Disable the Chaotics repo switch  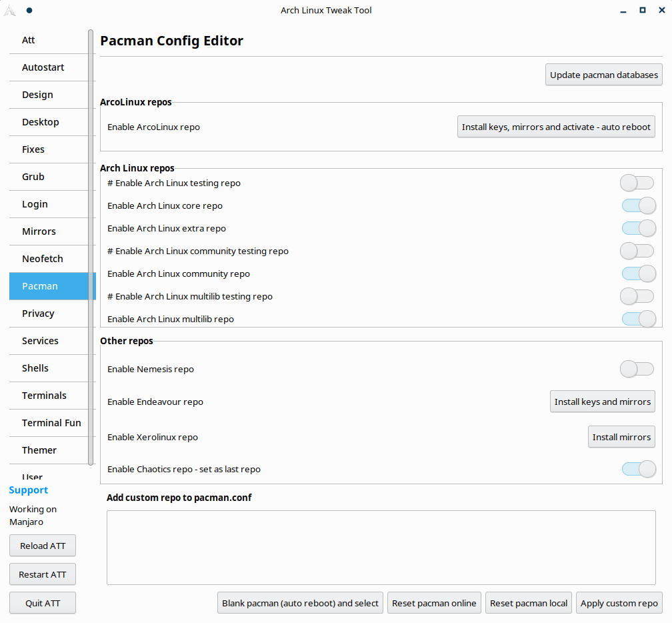click(x=639, y=469)
